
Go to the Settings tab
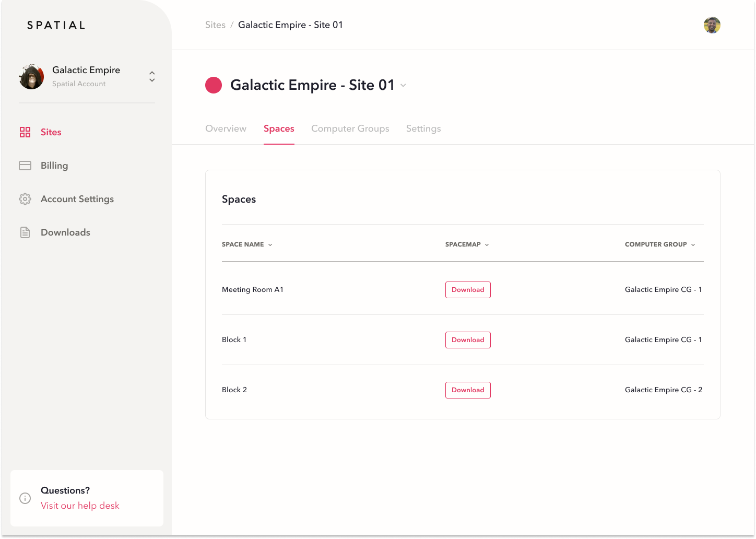click(x=423, y=128)
